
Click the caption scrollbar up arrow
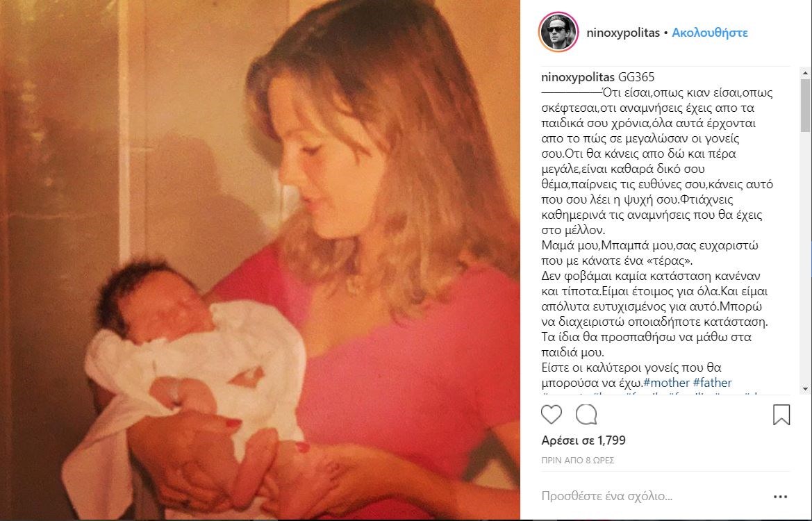point(805,72)
